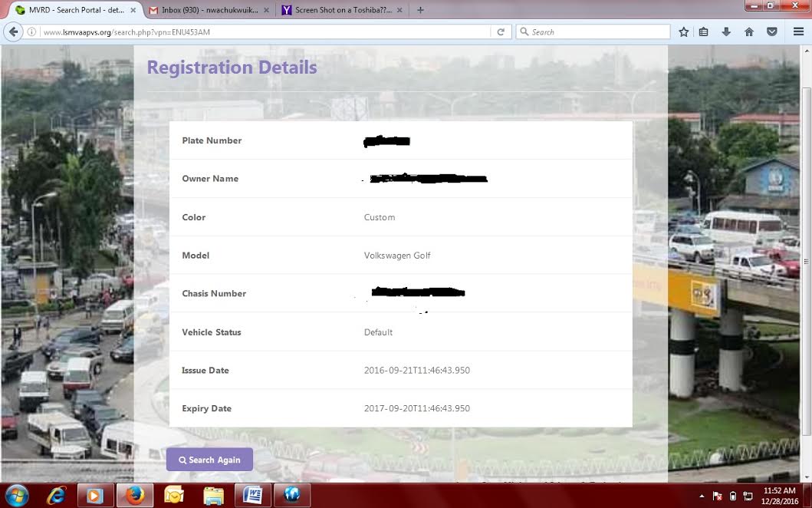Open the Firefox hamburger menu
This screenshot has width=812, height=508.
798,31
